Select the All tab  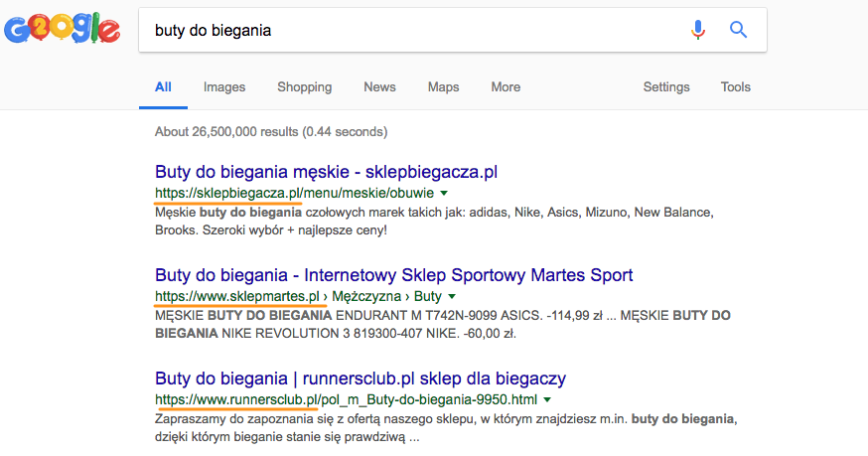pos(163,87)
